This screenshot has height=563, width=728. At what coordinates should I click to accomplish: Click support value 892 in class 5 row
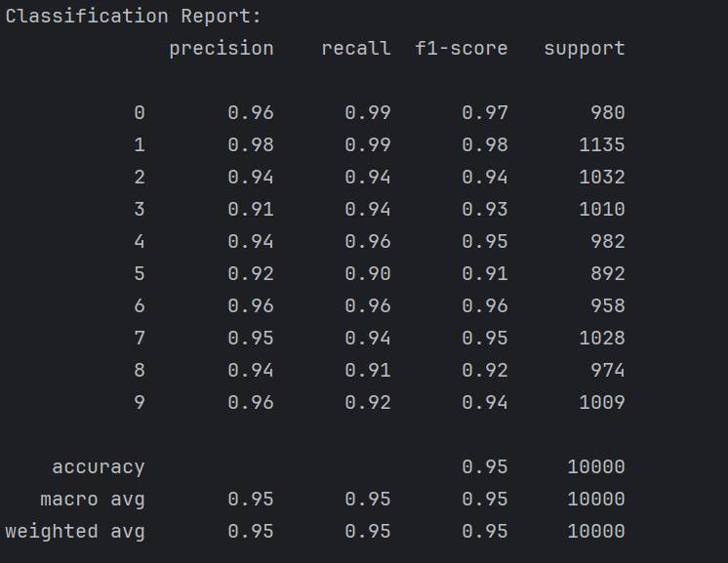(x=607, y=274)
